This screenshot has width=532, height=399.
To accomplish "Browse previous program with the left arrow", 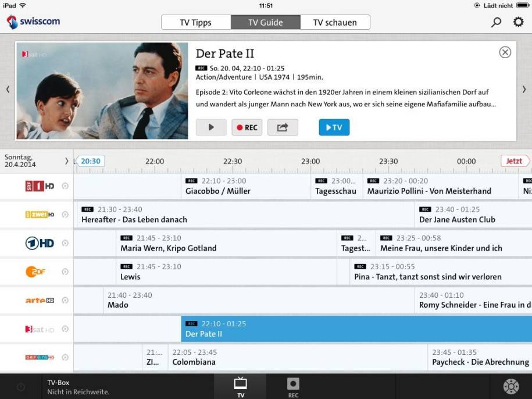I will (8, 90).
